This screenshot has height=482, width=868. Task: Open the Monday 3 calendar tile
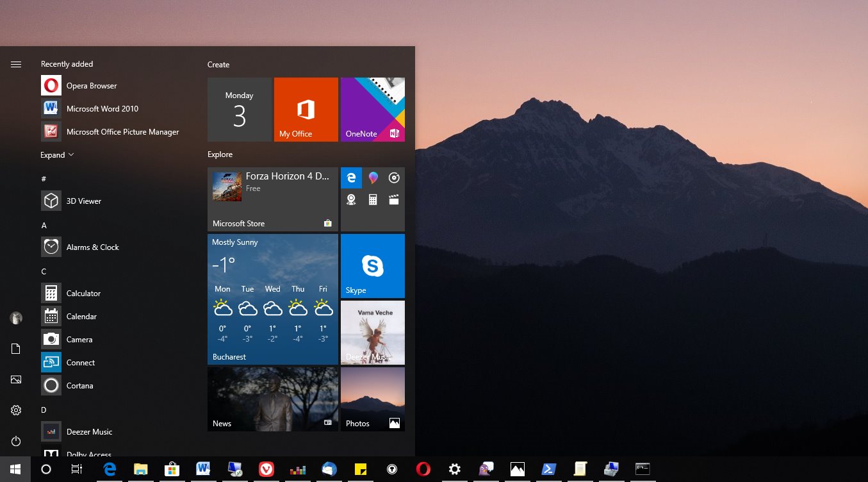click(x=240, y=110)
